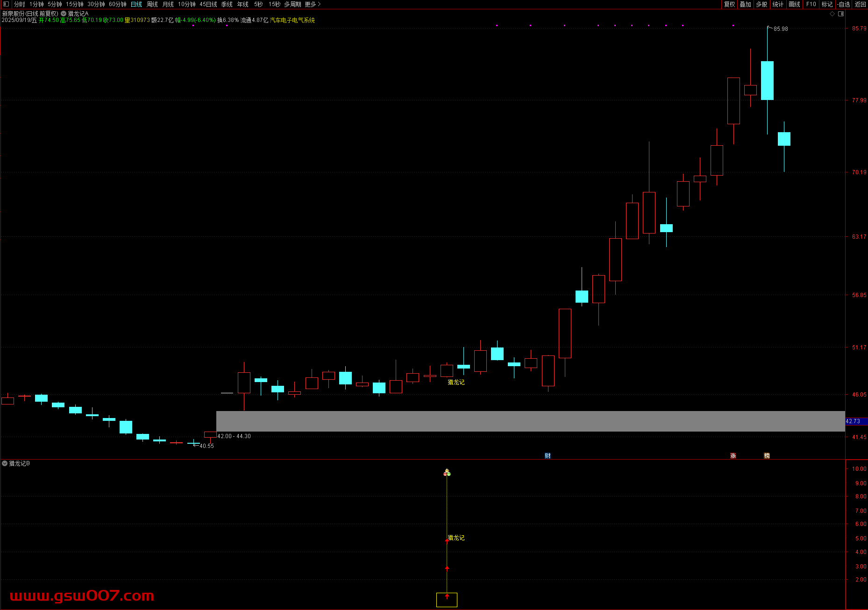Open the 猎龙记A indicator dropdown
This screenshot has width=868, height=610.
64,14
